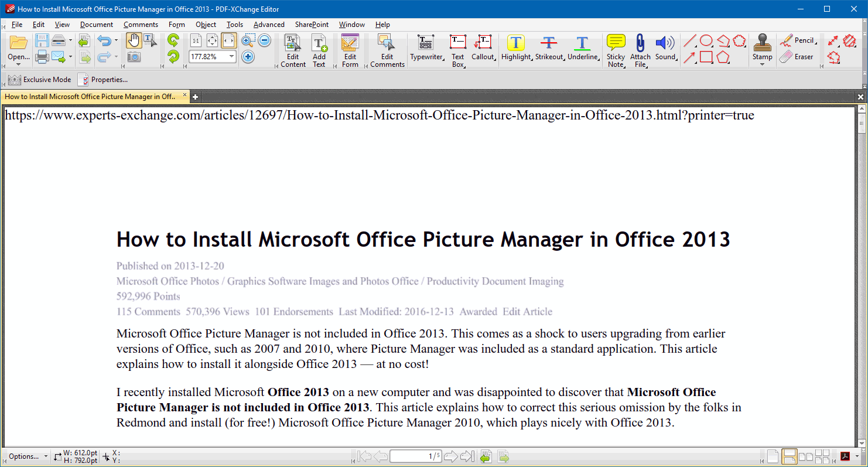The height and width of the screenshot is (467, 868).
Task: Switch to Two Pages layout
Action: click(806, 456)
